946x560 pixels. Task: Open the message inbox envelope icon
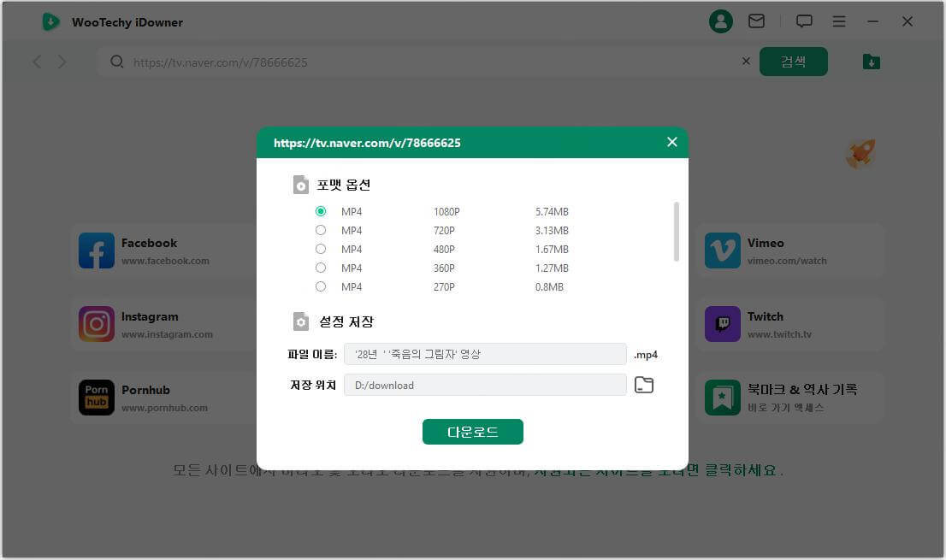757,21
